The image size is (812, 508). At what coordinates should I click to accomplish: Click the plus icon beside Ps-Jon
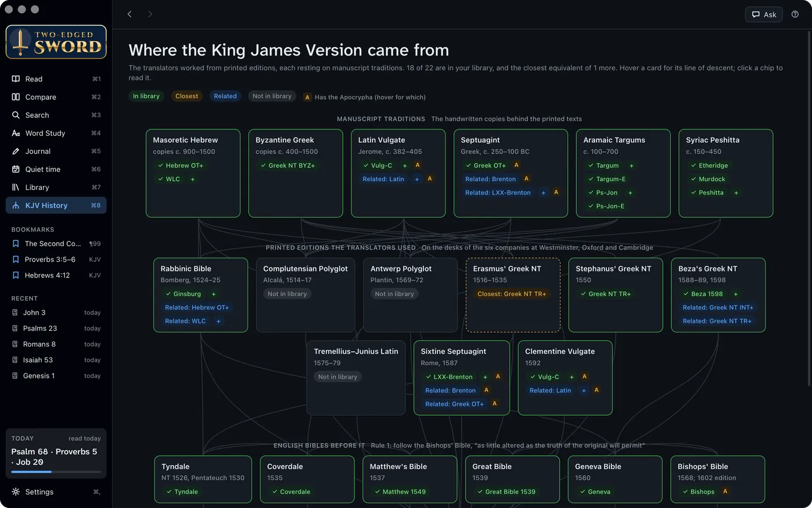pyautogui.click(x=630, y=193)
